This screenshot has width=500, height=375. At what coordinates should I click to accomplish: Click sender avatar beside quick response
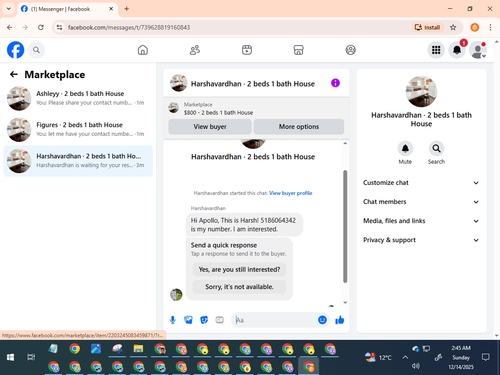point(176,295)
